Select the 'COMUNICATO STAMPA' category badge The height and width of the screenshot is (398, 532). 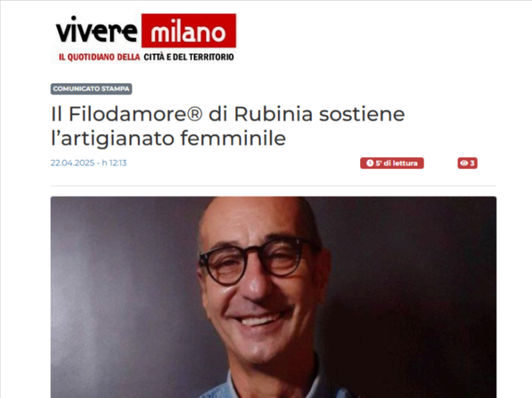91,89
